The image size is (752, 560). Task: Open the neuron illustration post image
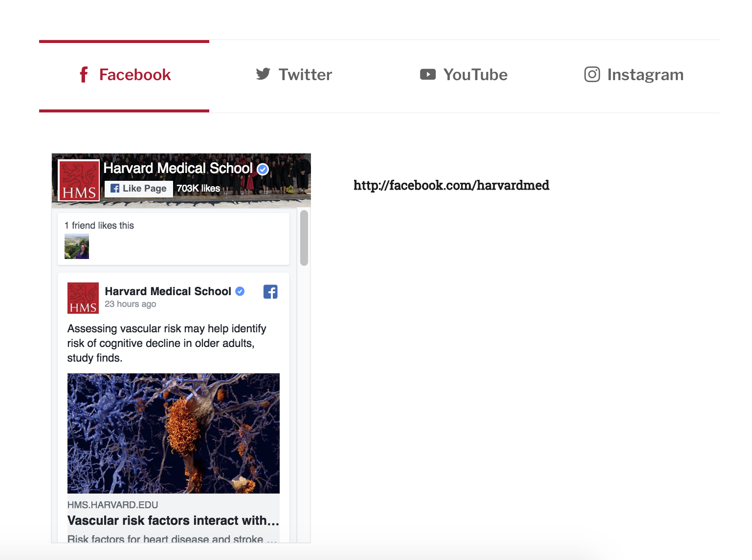tap(174, 433)
